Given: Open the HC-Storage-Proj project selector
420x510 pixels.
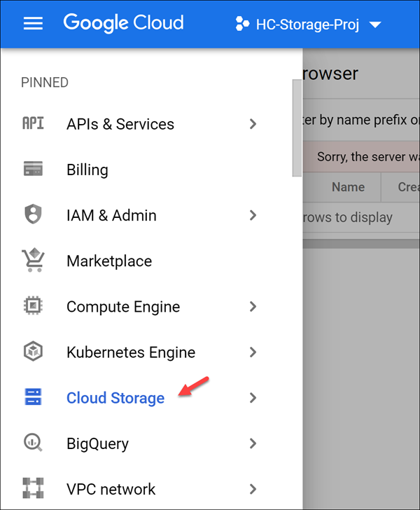Looking at the screenshot, I should [308, 25].
